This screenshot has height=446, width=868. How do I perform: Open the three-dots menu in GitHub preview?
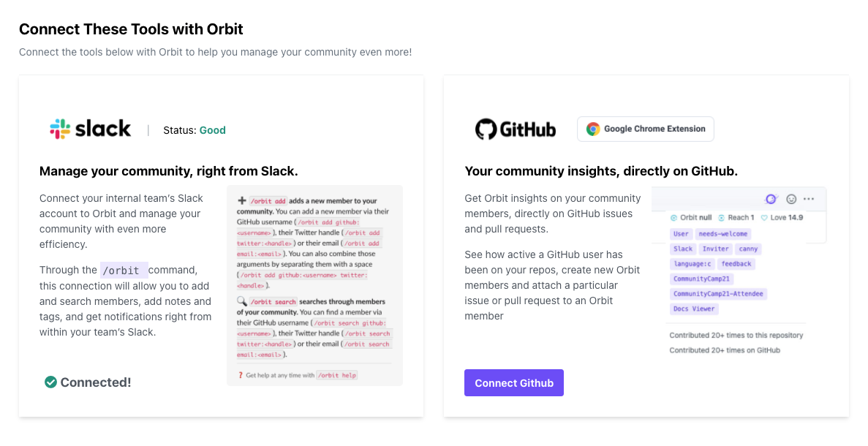click(809, 199)
